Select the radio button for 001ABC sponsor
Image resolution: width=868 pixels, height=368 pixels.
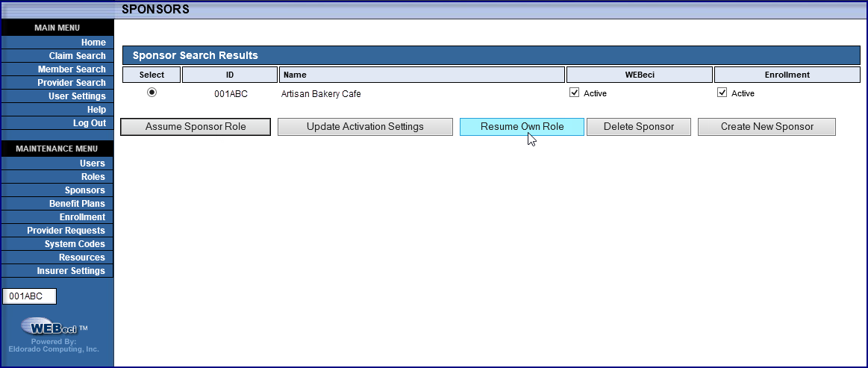(152, 93)
